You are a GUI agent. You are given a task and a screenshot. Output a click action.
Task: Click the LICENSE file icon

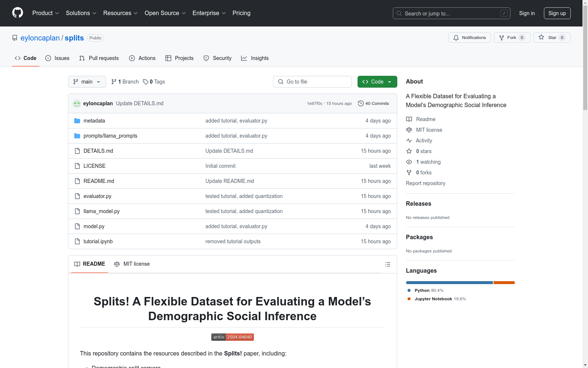[77, 166]
